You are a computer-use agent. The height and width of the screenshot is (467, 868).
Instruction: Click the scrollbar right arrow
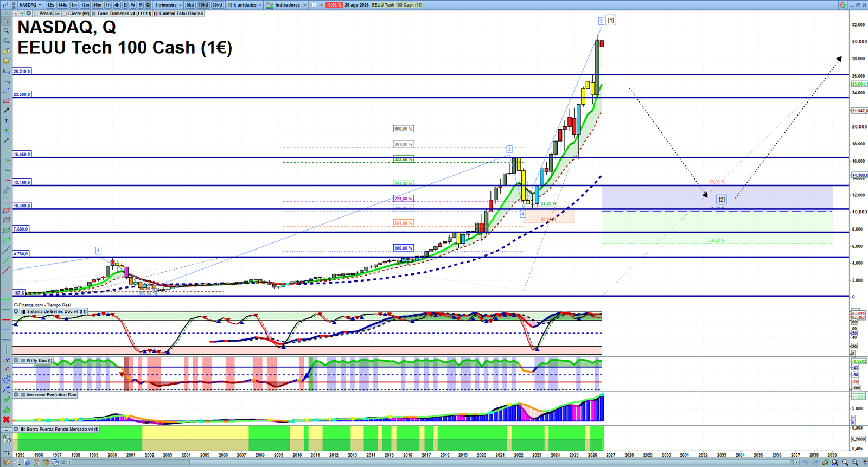796,462
